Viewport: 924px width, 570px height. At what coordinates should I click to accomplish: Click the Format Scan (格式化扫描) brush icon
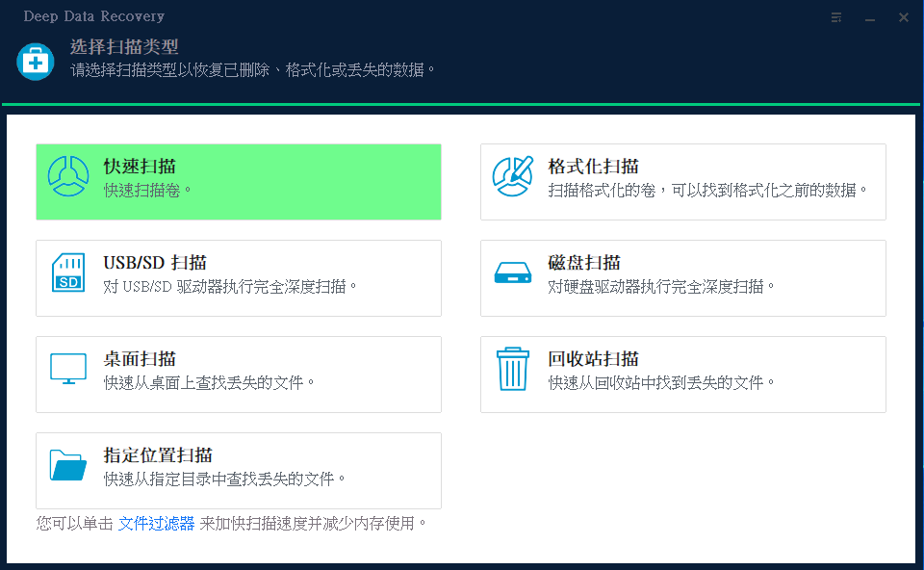(512, 176)
